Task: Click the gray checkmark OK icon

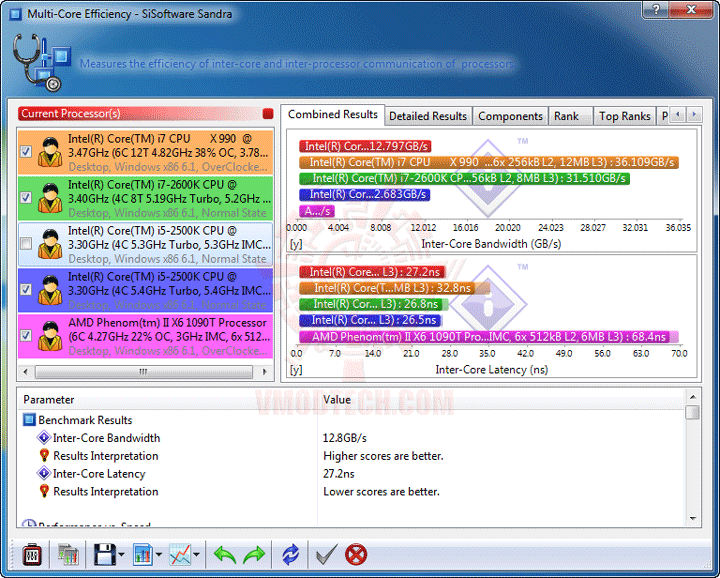Action: tap(327, 555)
